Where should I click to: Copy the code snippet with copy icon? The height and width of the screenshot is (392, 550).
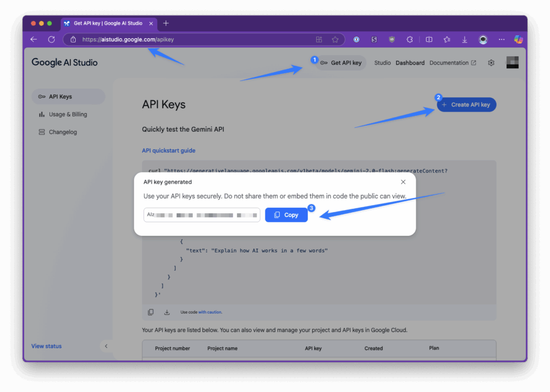pyautogui.click(x=151, y=312)
